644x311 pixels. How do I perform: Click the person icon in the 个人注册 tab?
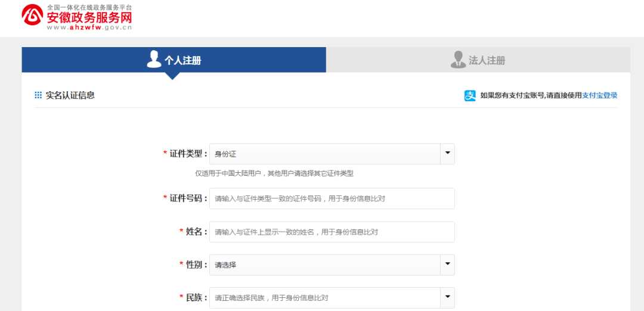[x=154, y=60]
